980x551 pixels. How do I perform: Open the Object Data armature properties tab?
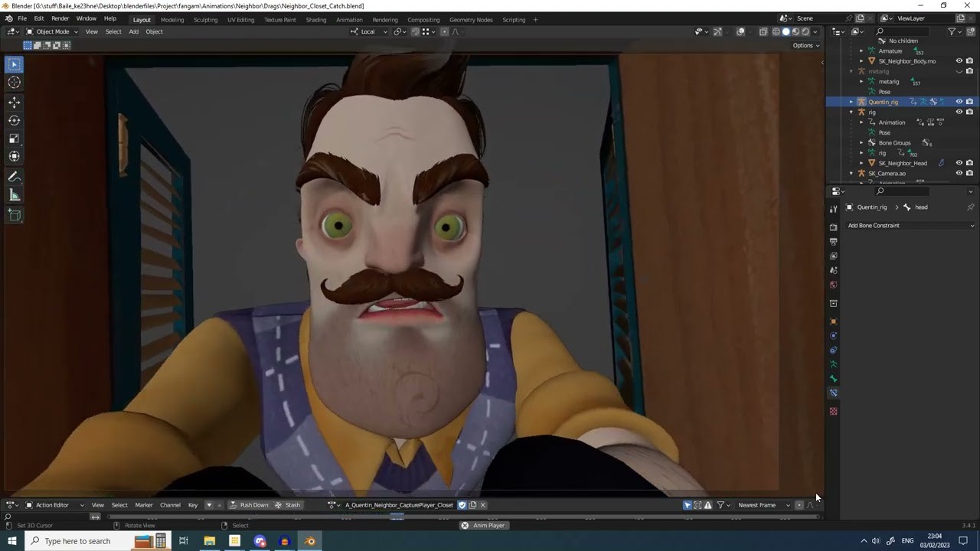tap(834, 364)
